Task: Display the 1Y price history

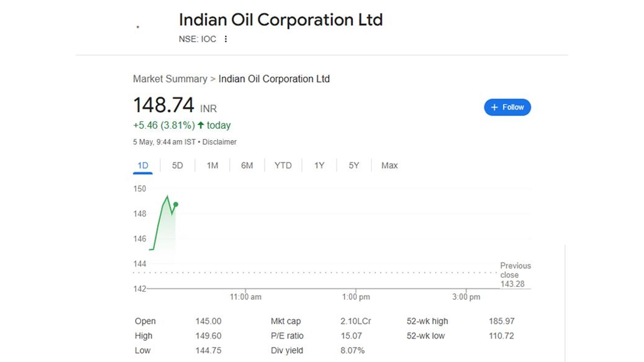Action: 319,166
